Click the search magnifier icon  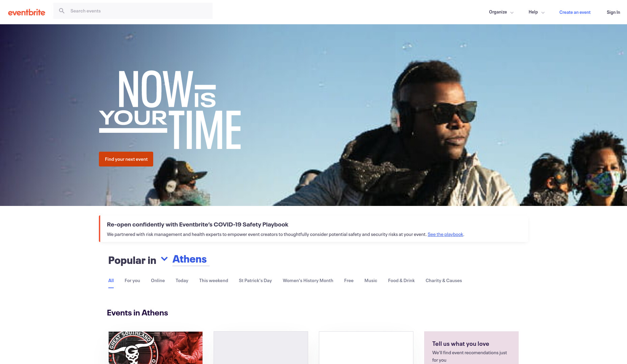point(62,11)
